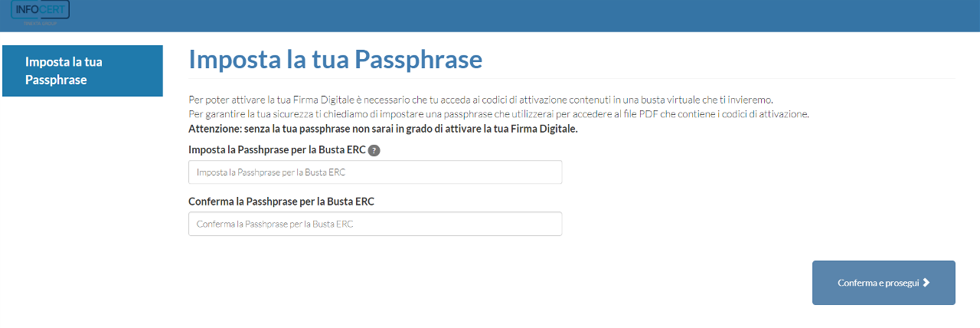The height and width of the screenshot is (328, 980).
Task: Focus the Conferma la Passhprase input field
Action: point(375,224)
